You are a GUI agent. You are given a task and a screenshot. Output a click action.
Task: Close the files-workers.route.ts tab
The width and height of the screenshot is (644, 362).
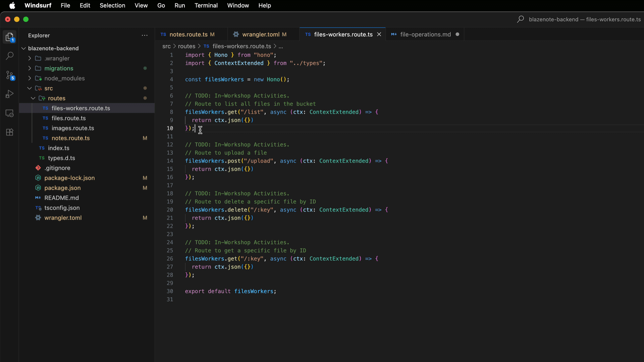[379, 35]
